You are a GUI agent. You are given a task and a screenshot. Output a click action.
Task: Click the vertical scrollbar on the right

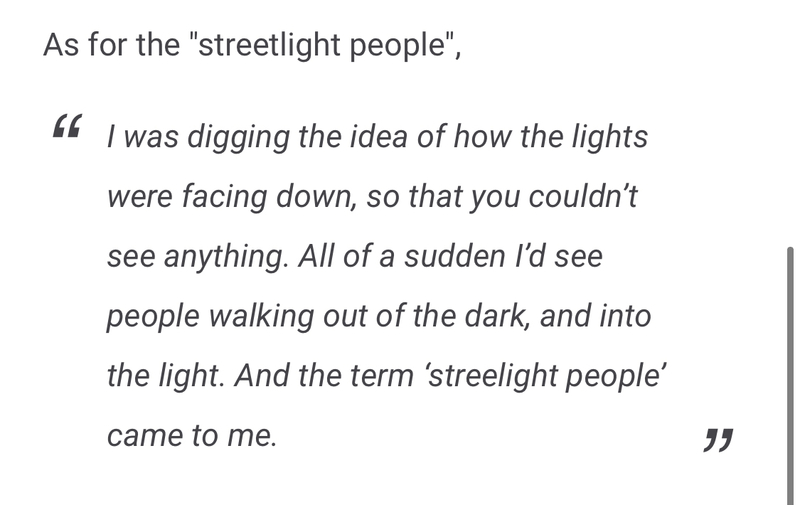click(x=791, y=376)
